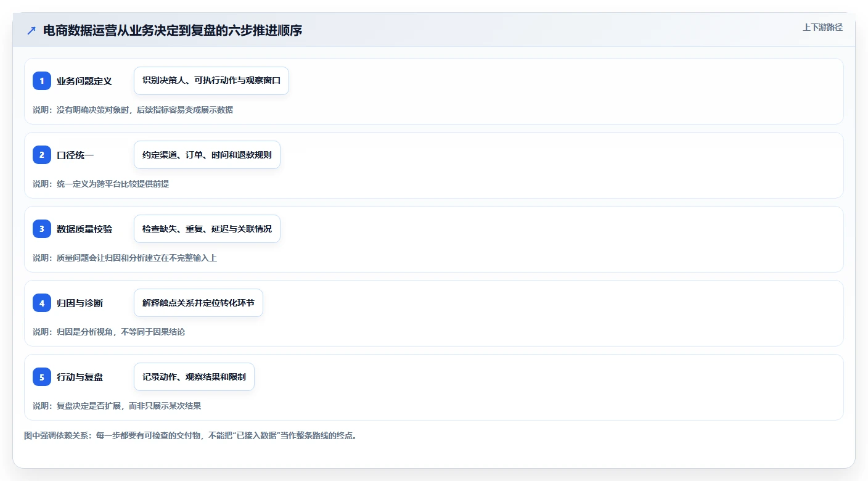868x481 pixels.
Task: Click the 数据质量校验 step title
Action: (x=84, y=229)
